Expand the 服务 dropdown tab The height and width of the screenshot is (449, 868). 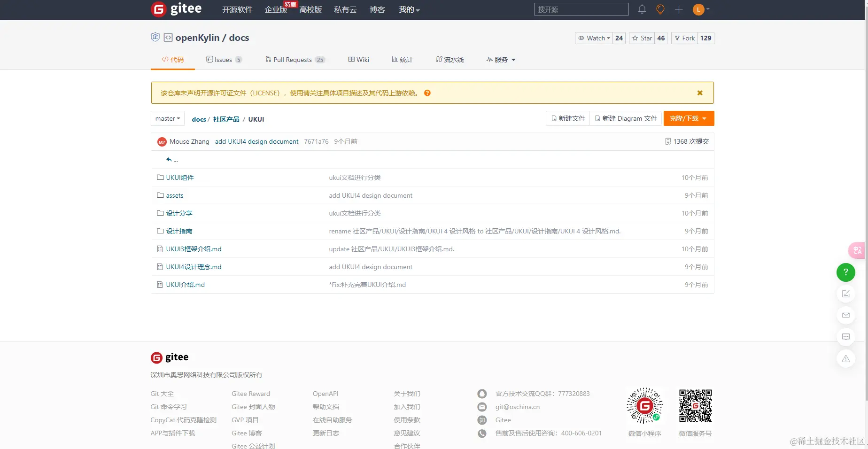pos(501,60)
